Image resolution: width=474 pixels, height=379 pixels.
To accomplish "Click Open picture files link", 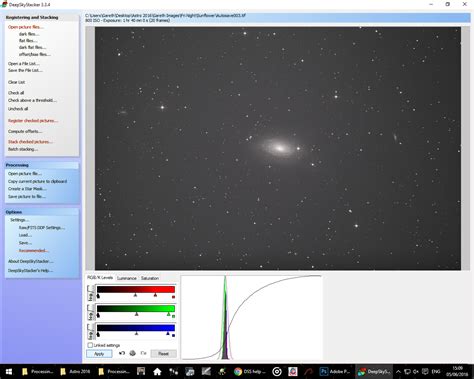I will click(x=26, y=27).
